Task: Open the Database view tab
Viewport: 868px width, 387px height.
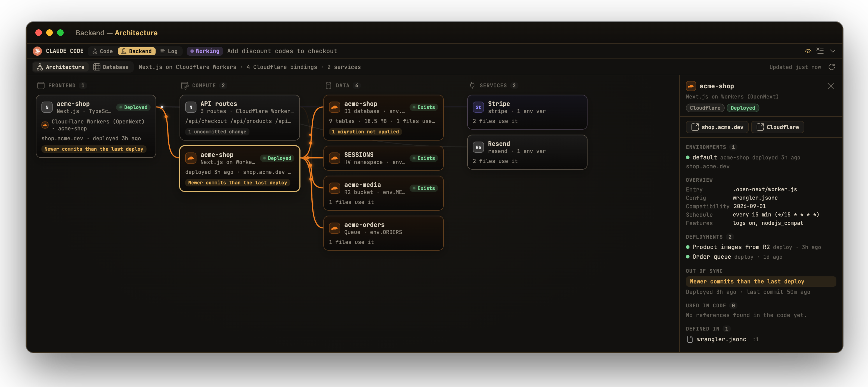Action: coord(111,67)
